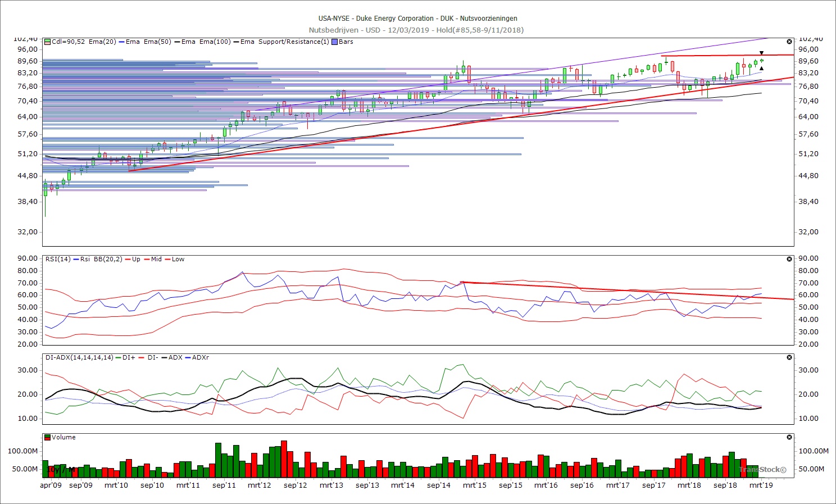The height and width of the screenshot is (504, 836).
Task: Click the sep'13 date label
Action: click(x=367, y=485)
